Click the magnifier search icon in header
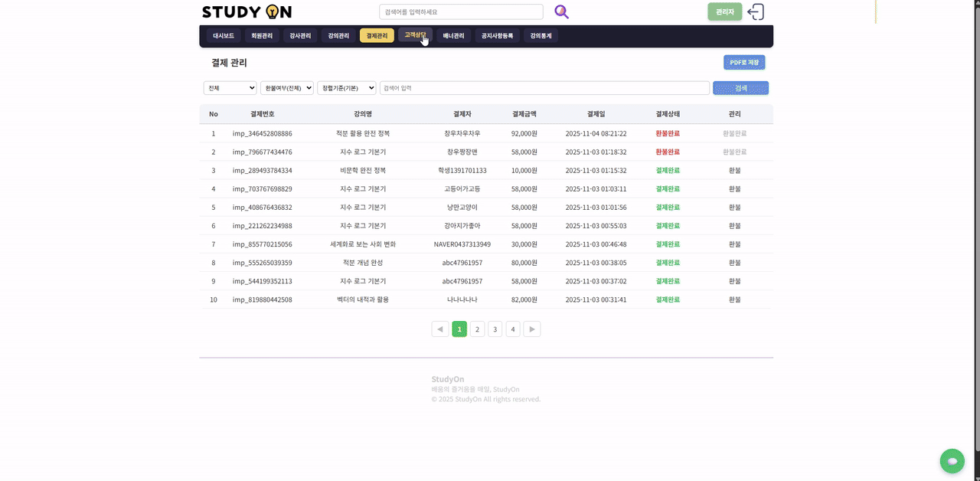Viewport: 980px width, 481px height. click(x=562, y=11)
